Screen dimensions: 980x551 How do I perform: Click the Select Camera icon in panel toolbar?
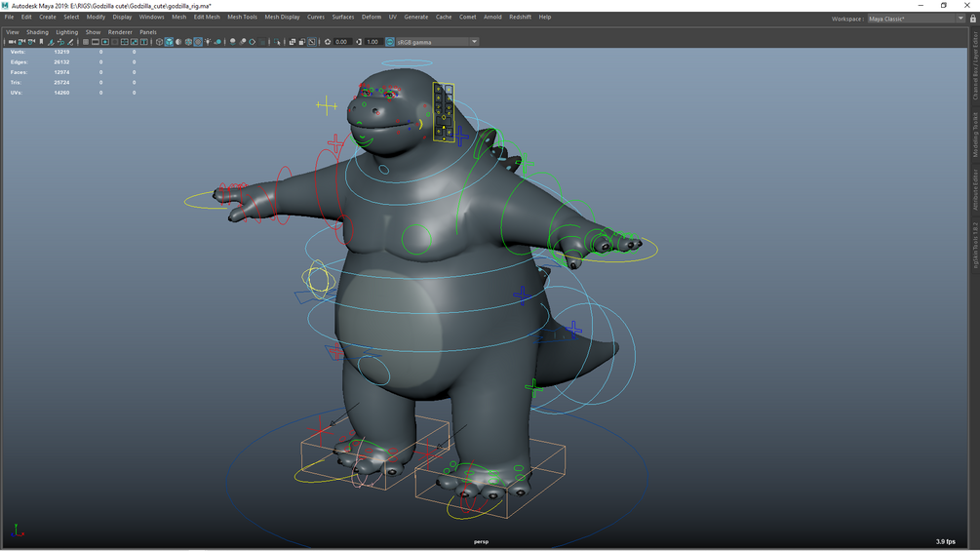(x=12, y=42)
